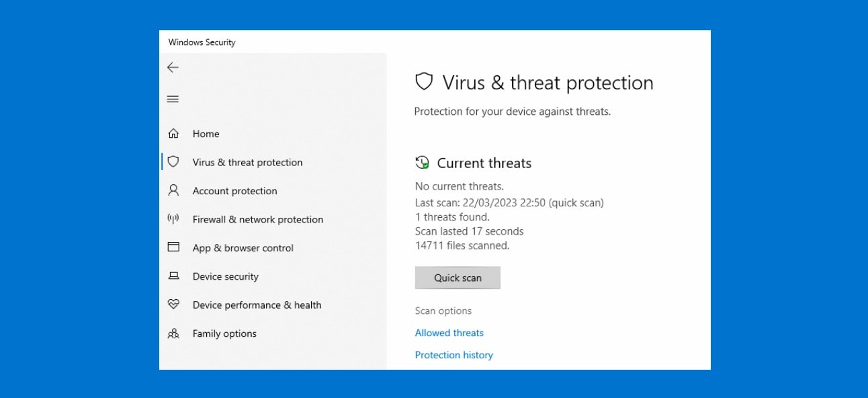
Task: Click the Windows Security title text
Action: [x=203, y=42]
